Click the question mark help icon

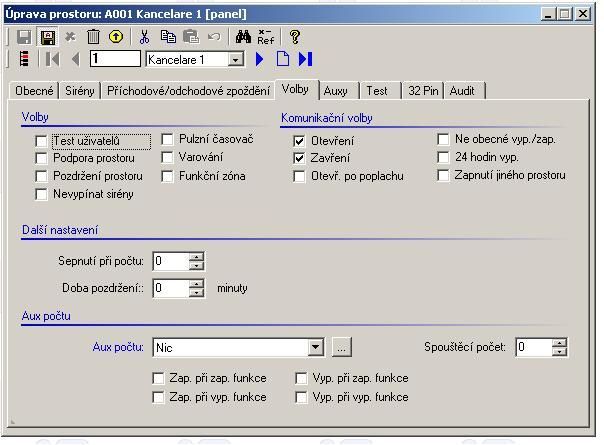pos(294,37)
